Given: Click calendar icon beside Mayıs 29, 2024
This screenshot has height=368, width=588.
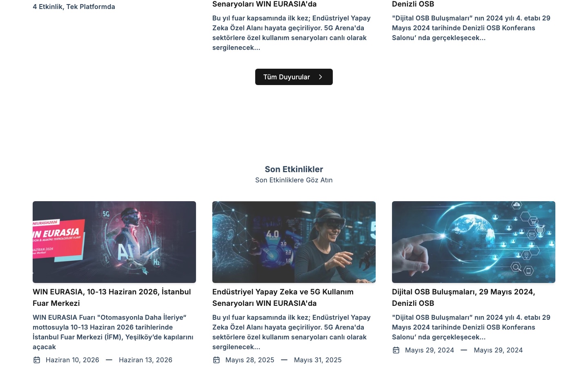Looking at the screenshot, I should [x=396, y=350].
